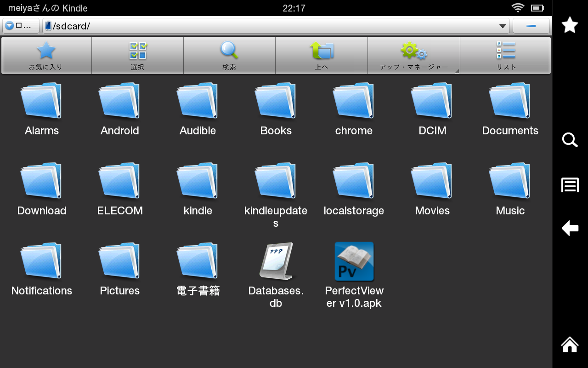Open the Movies folder
Image resolution: width=588 pixels, height=368 pixels.
tap(432, 189)
